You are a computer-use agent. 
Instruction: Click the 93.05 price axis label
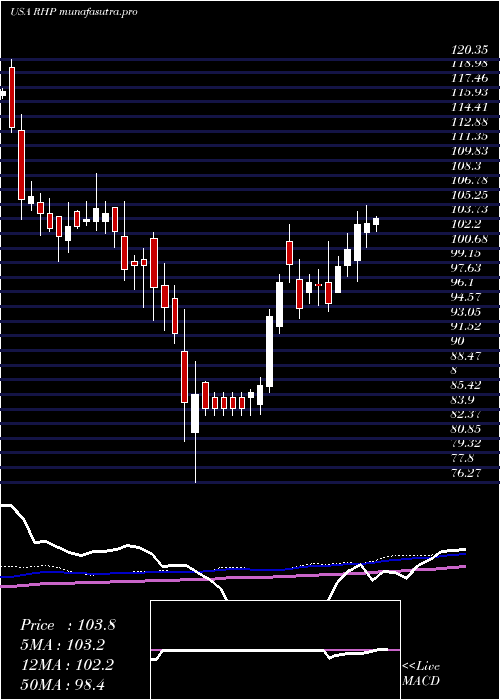coord(467,312)
